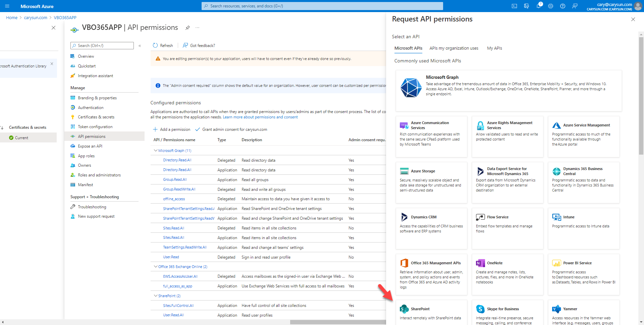Screen dimensions: 644x325
Task: Open the notifications bell
Action: pos(538,6)
